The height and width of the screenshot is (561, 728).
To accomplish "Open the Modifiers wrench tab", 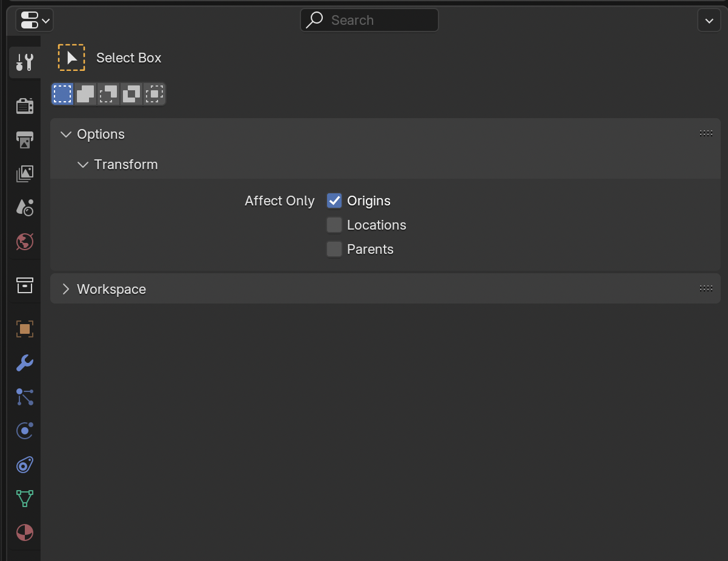I will point(25,363).
